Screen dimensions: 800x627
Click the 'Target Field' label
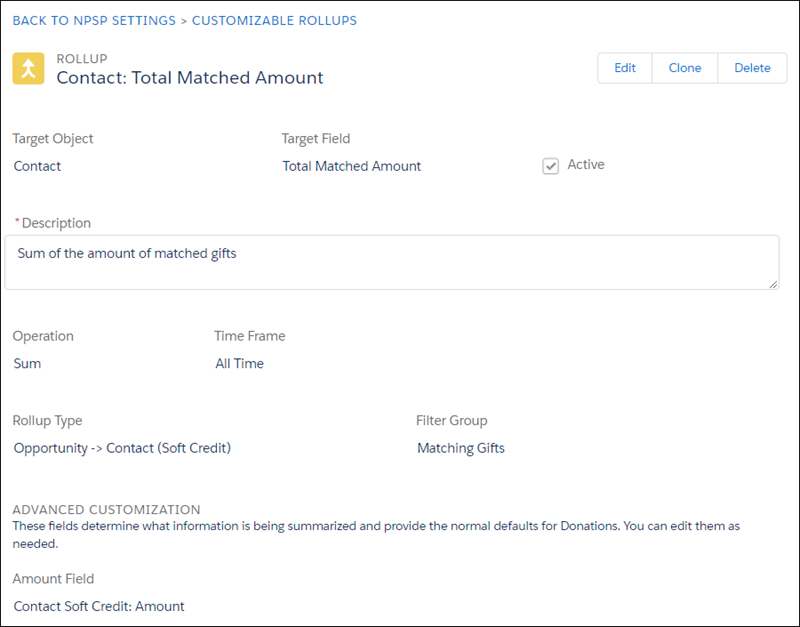(x=316, y=139)
